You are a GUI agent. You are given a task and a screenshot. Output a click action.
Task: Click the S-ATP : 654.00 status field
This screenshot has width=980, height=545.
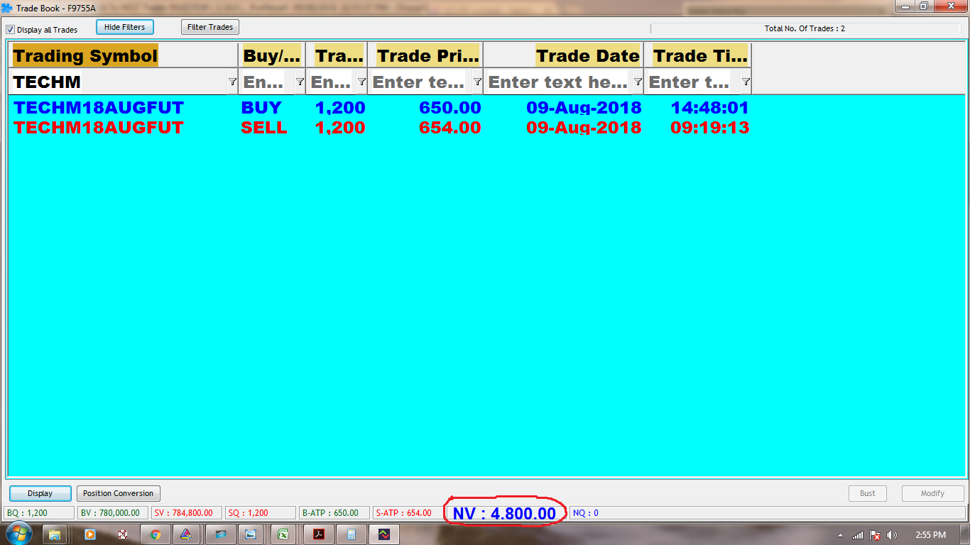point(408,513)
